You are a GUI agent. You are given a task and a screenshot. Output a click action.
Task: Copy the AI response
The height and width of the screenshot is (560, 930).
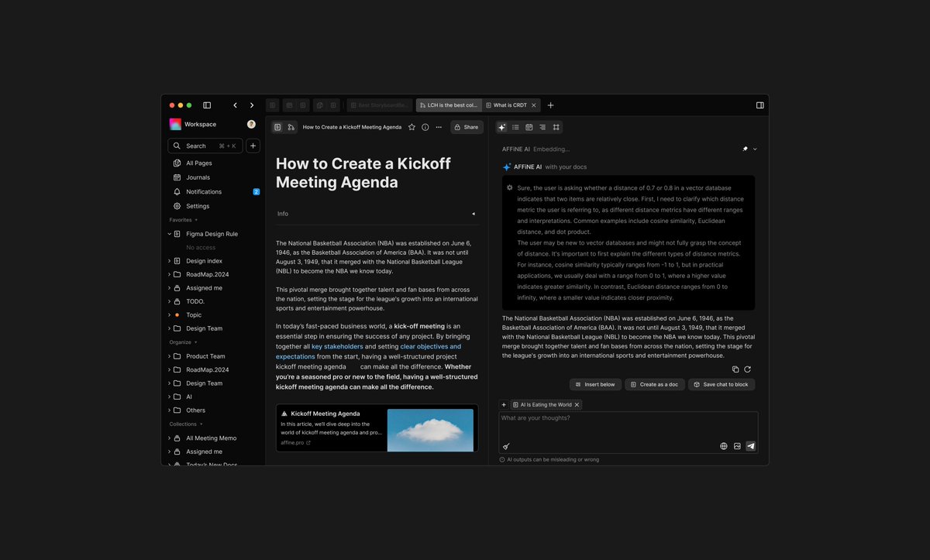click(735, 369)
